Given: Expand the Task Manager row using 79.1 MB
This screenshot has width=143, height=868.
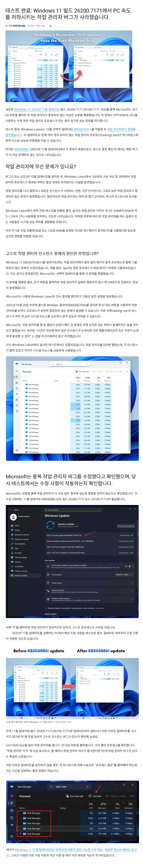Looking at the screenshot, I should point(21,834).
